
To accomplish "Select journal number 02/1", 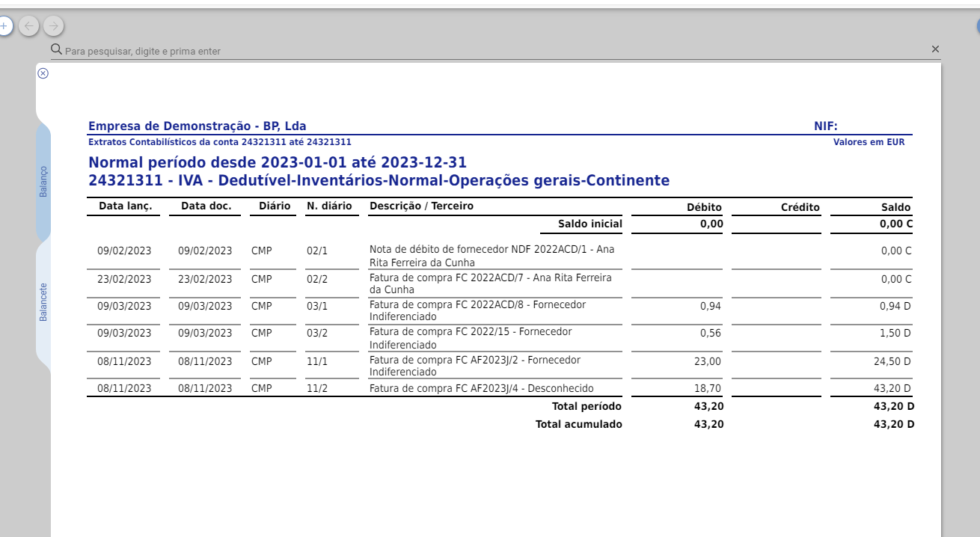I will [317, 251].
